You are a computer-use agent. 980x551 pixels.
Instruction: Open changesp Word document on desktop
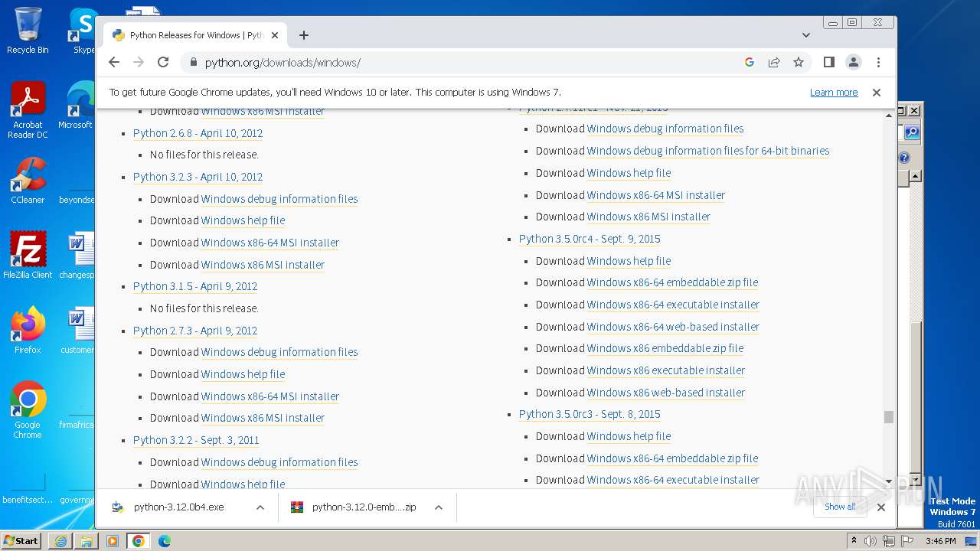(x=78, y=256)
